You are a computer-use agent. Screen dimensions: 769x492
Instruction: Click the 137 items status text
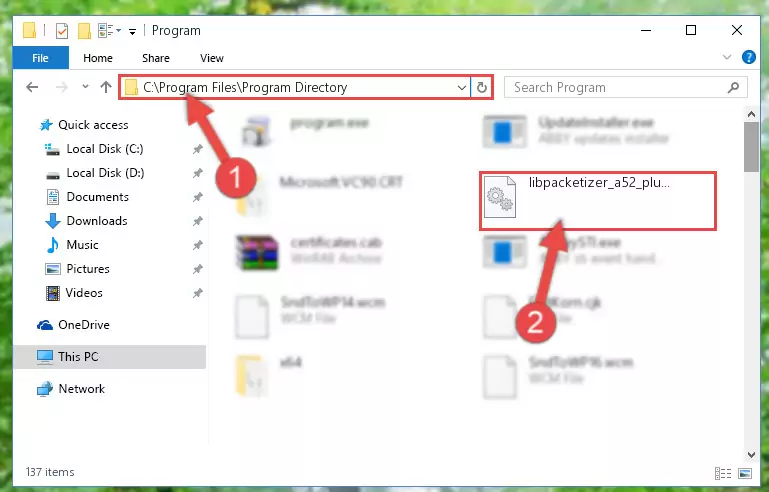50,472
